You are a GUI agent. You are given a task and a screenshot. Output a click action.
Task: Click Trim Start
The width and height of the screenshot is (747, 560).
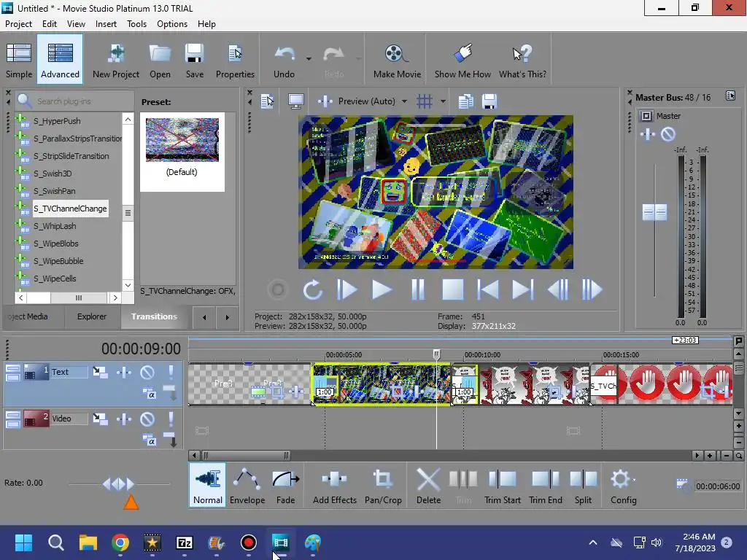(x=502, y=485)
